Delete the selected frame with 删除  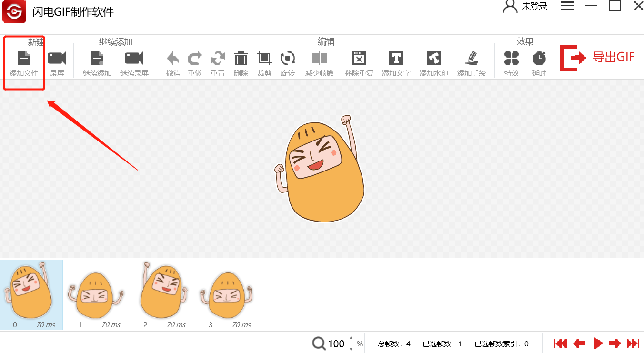tap(241, 62)
